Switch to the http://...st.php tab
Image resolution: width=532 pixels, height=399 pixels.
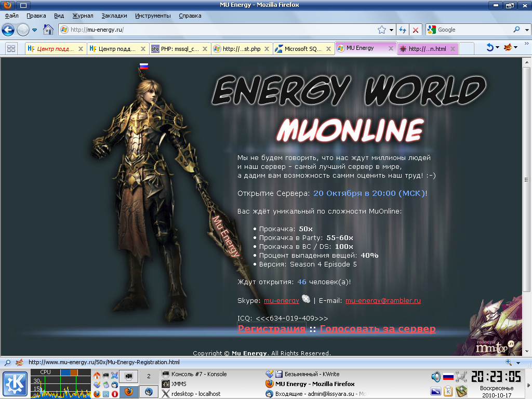(241, 49)
